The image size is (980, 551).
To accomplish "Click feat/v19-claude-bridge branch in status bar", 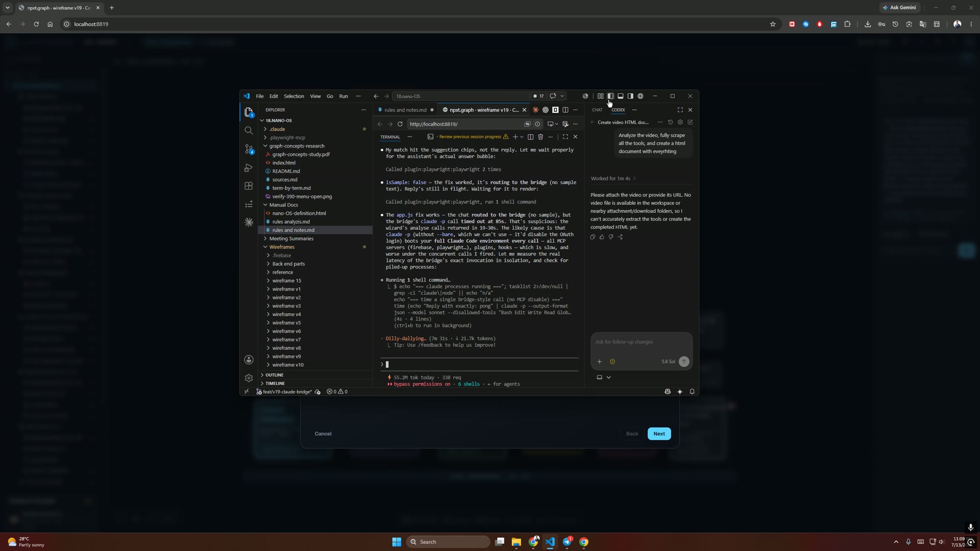I will (x=286, y=392).
